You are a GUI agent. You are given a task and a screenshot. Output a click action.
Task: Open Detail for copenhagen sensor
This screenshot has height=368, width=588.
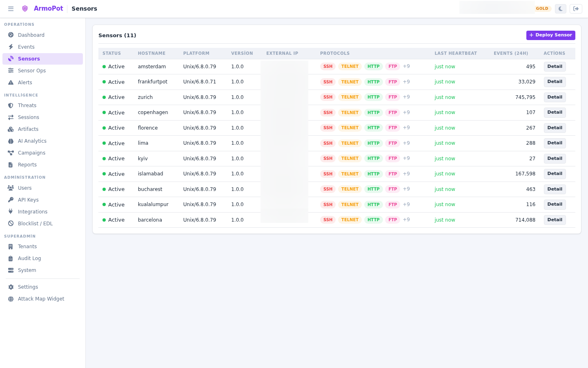pos(555,112)
